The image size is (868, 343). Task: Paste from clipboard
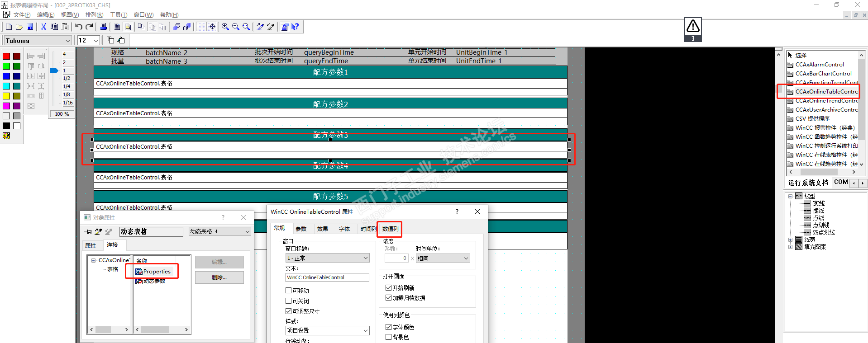pyautogui.click(x=65, y=27)
